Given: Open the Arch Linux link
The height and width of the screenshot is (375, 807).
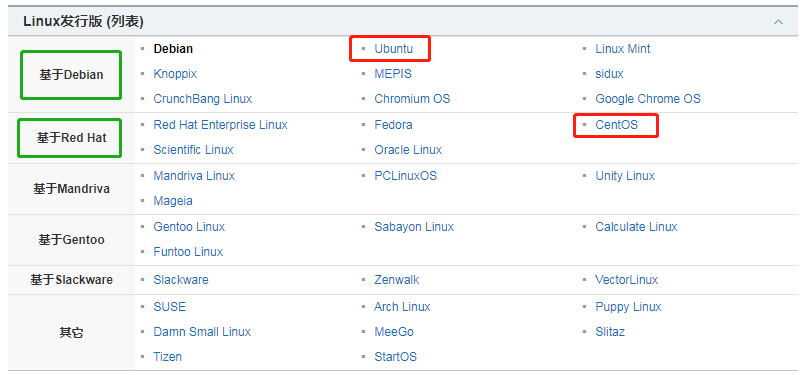Looking at the screenshot, I should point(402,307).
